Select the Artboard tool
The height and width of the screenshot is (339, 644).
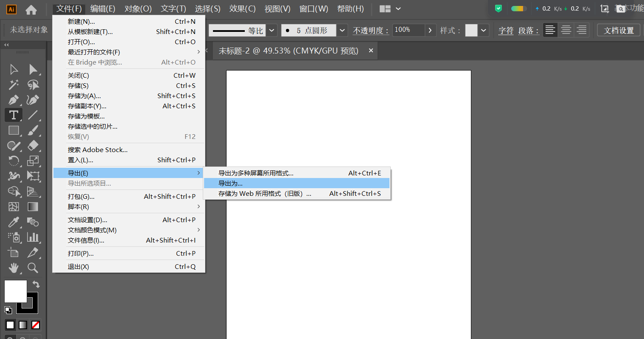coord(14,252)
